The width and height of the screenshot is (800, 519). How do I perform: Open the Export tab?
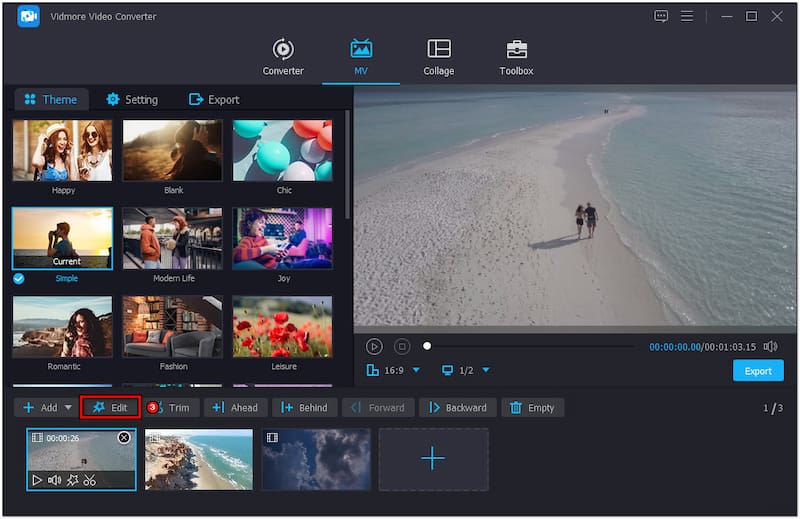click(214, 99)
